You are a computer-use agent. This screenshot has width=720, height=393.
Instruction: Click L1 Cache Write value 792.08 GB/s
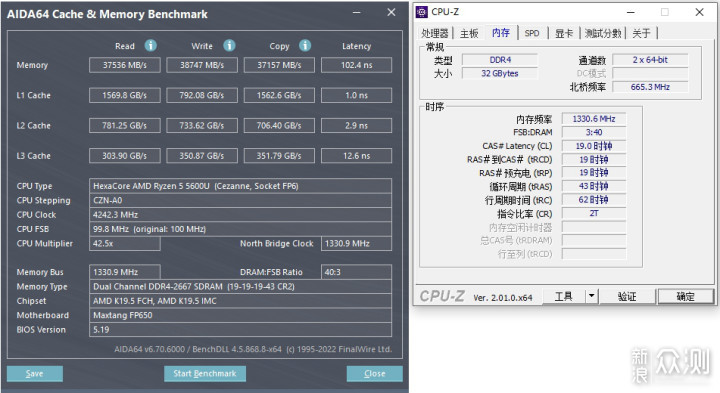click(x=202, y=95)
